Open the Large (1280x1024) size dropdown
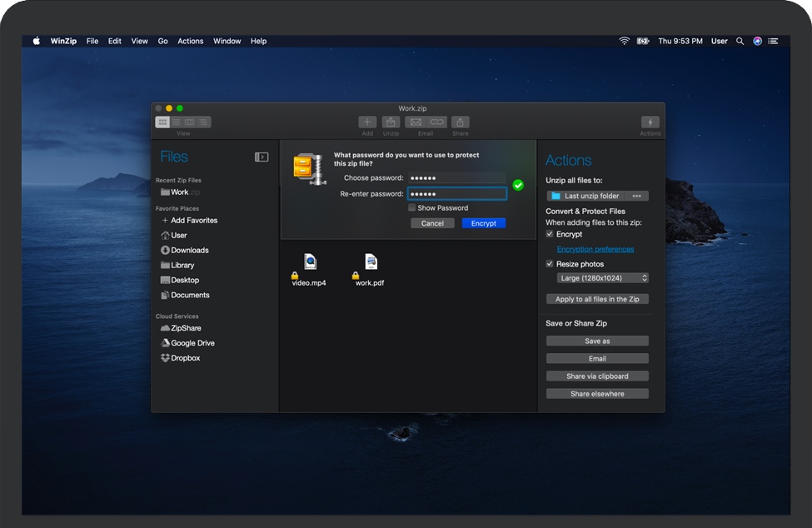 [603, 278]
